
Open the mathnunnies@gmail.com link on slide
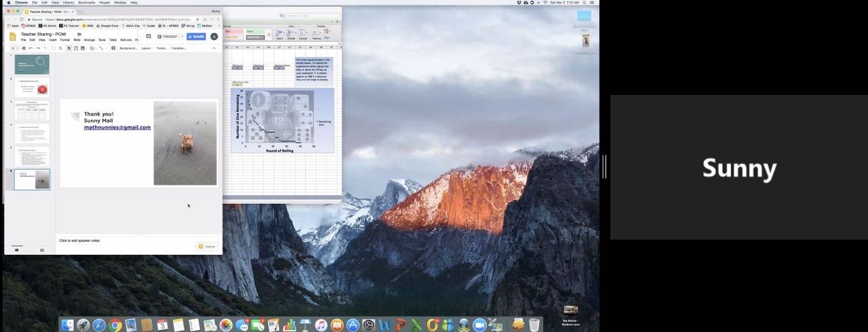pyautogui.click(x=117, y=127)
